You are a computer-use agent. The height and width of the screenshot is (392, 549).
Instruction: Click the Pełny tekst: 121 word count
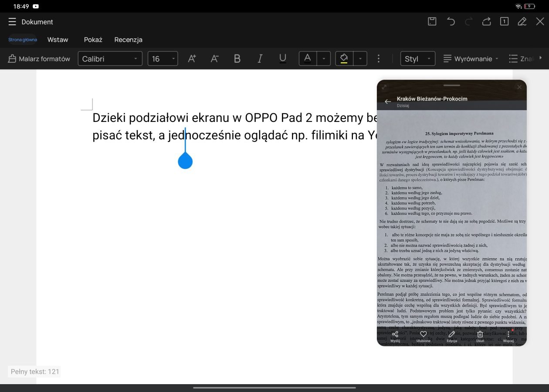[x=34, y=372]
